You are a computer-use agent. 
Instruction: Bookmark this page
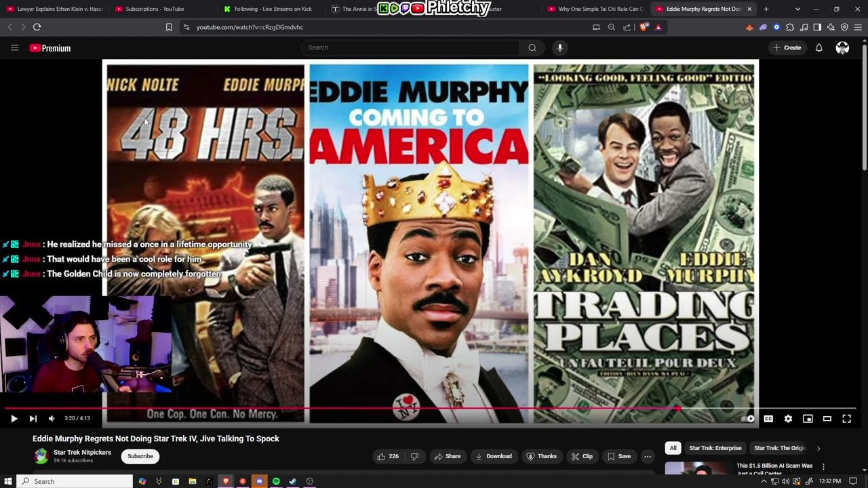pyautogui.click(x=169, y=27)
